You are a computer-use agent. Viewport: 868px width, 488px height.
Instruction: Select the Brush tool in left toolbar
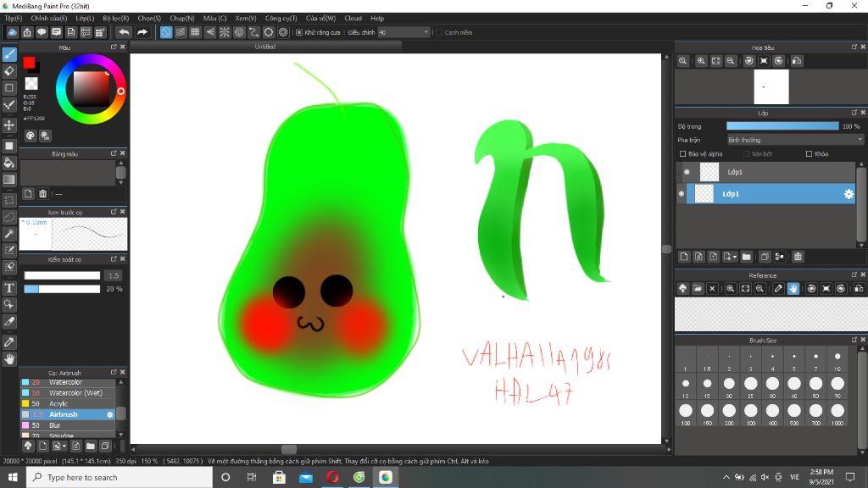click(9, 54)
